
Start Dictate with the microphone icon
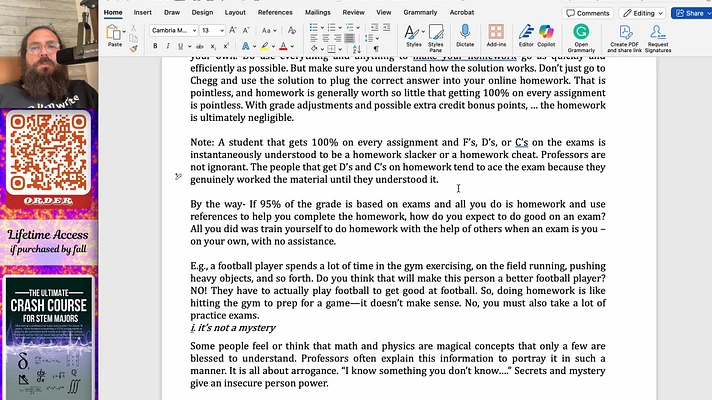tap(465, 36)
